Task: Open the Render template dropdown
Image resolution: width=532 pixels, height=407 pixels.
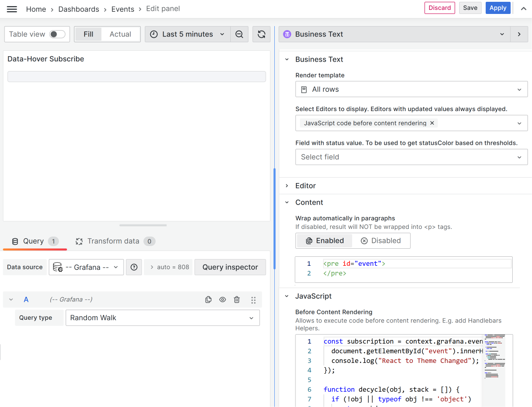Action: click(411, 89)
